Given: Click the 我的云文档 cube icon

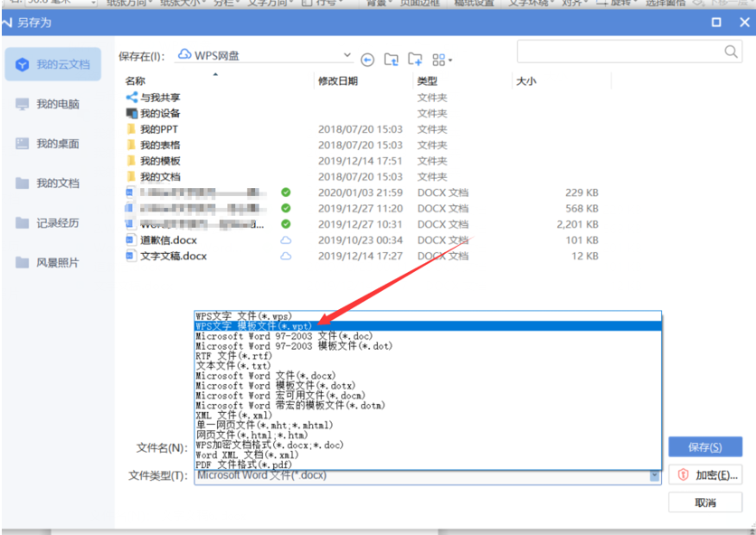Looking at the screenshot, I should 23,64.
